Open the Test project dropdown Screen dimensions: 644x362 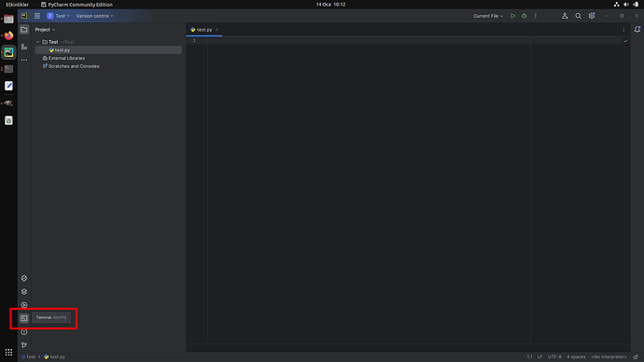pos(59,16)
